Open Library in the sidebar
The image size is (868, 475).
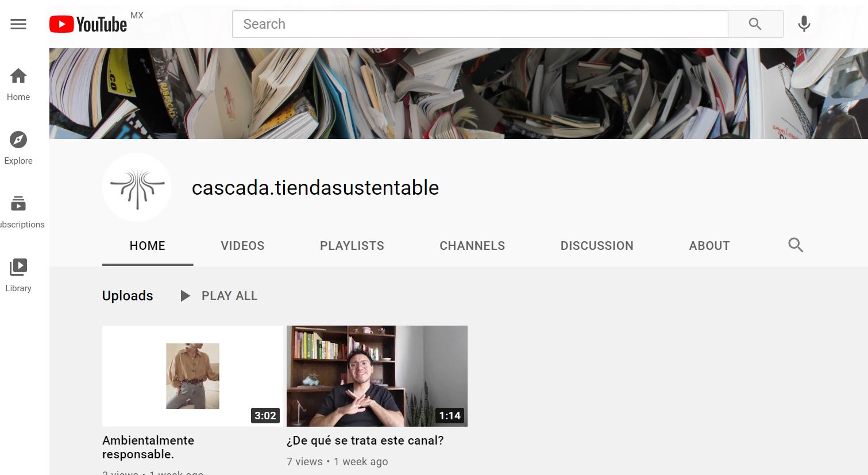pos(18,275)
